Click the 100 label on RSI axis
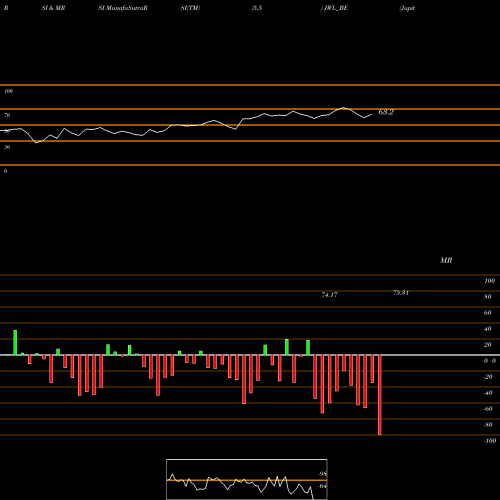The width and height of the screenshot is (500, 500). 8,91
